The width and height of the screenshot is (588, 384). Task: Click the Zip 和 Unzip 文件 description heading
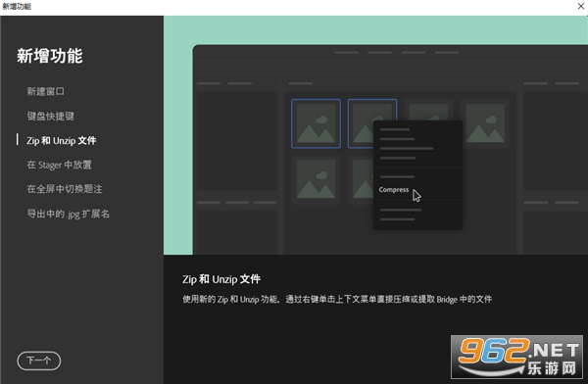pos(221,279)
